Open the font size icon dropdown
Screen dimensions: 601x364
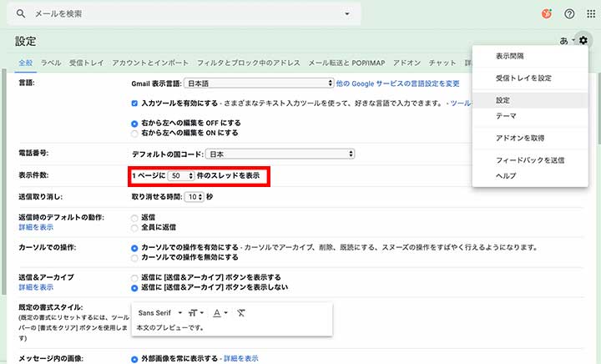(x=195, y=313)
